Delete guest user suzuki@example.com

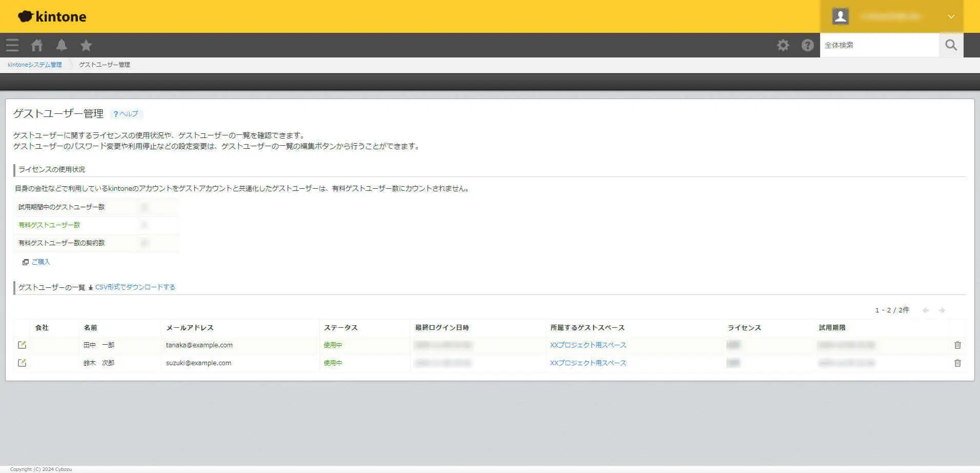pyautogui.click(x=957, y=363)
